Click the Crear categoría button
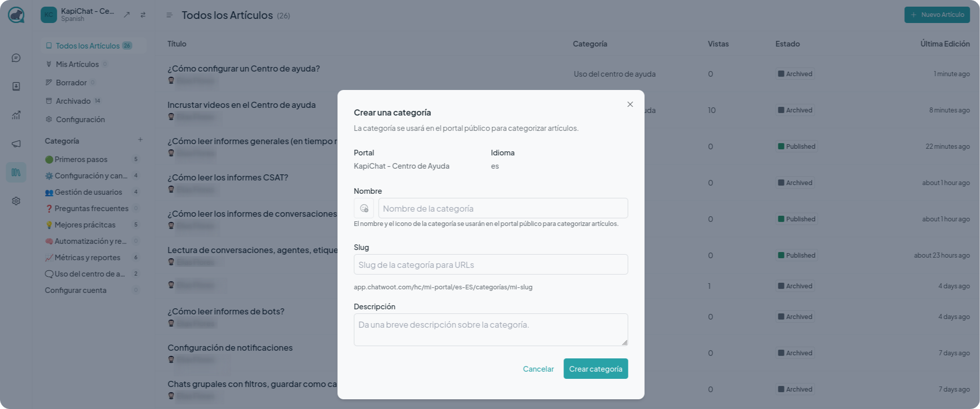Viewport: 980px width, 409px height. pyautogui.click(x=596, y=369)
